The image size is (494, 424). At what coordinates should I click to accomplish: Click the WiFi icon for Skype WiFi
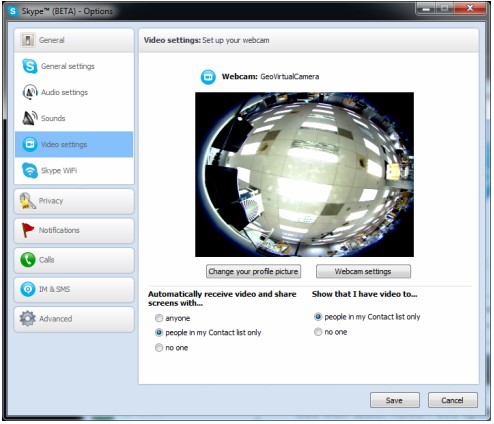[x=30, y=170]
